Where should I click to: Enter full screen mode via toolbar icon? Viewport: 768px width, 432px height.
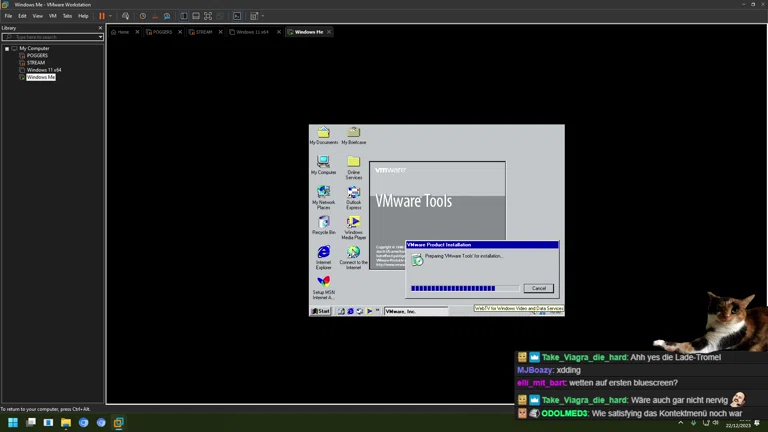(208, 16)
